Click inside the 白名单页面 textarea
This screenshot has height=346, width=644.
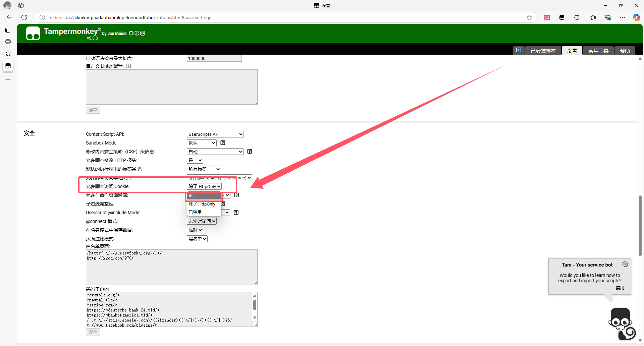click(172, 267)
